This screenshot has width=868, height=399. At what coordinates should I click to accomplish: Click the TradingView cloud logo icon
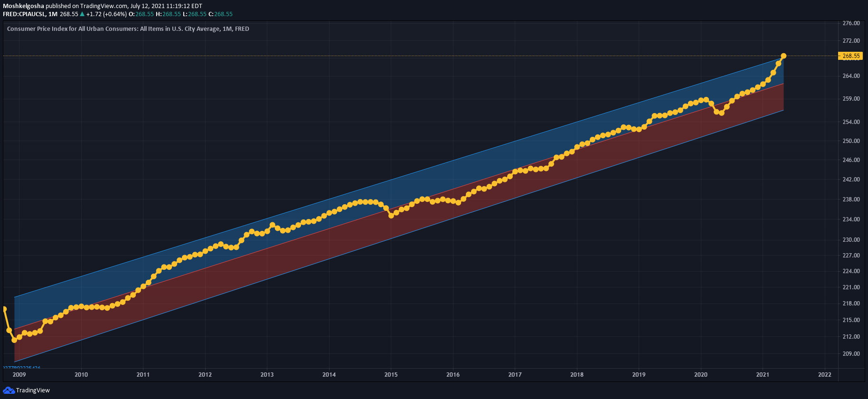9,390
